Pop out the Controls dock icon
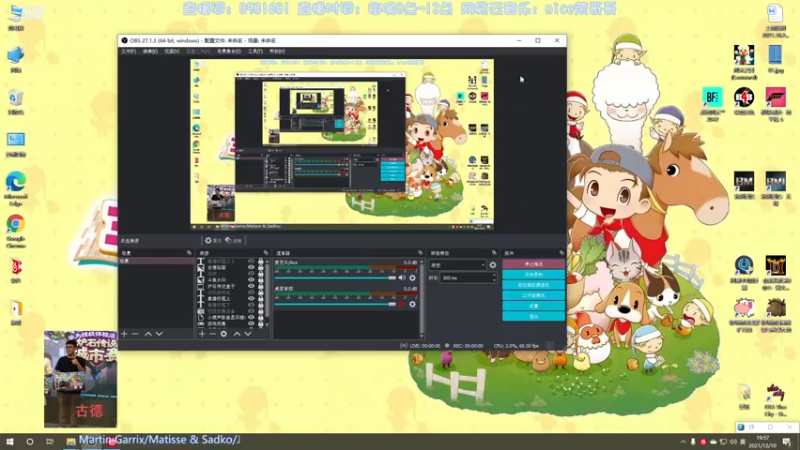Image resolution: width=800 pixels, height=450 pixels. pos(561,253)
